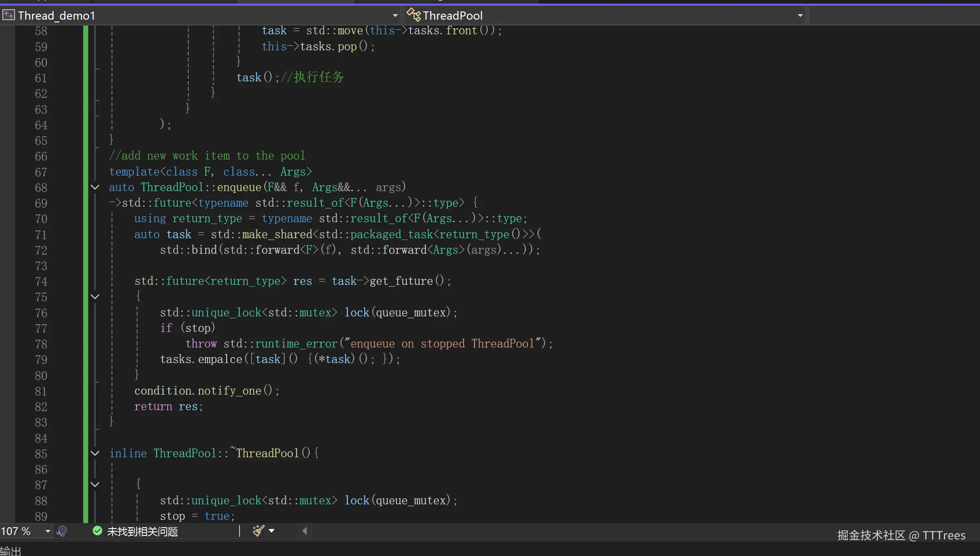The height and width of the screenshot is (556, 980).
Task: Click the 未找到相关问题 status text
Action: click(142, 531)
